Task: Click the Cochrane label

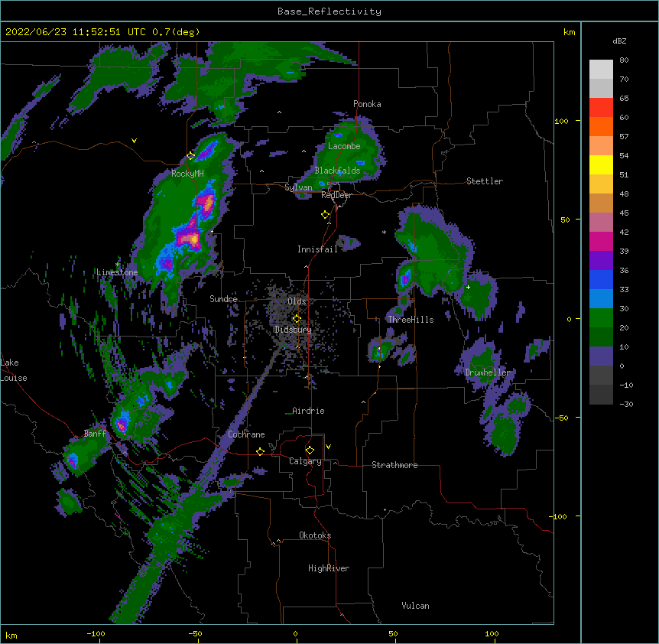Action: pos(246,434)
